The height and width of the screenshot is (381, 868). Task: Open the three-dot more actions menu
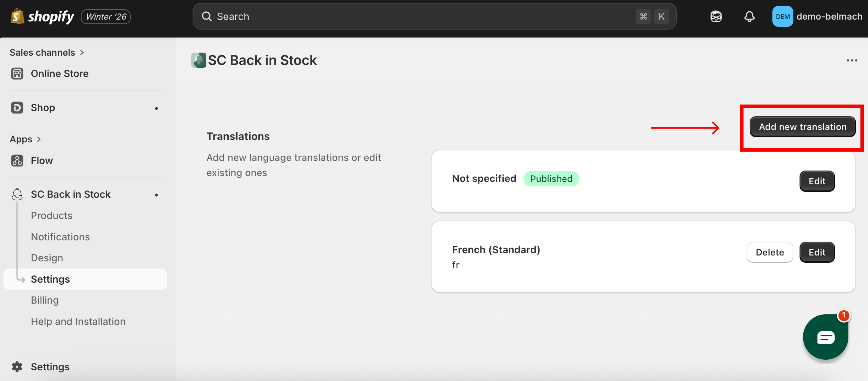tap(852, 61)
